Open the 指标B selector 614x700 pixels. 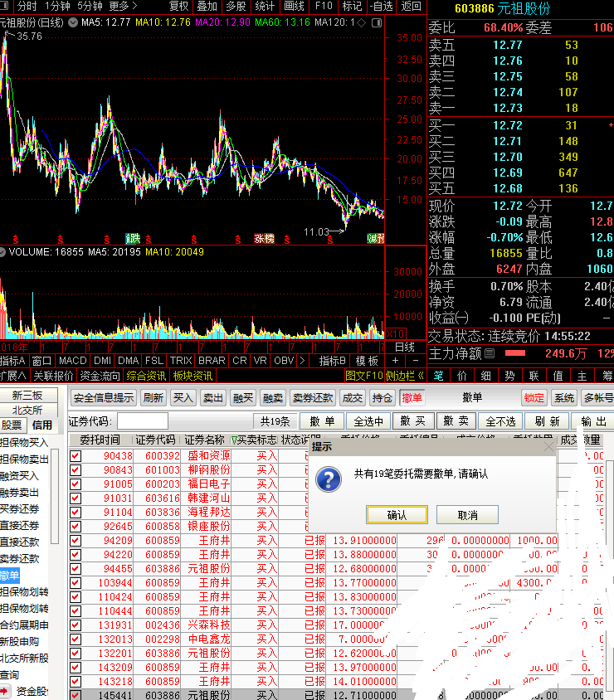pos(332,361)
